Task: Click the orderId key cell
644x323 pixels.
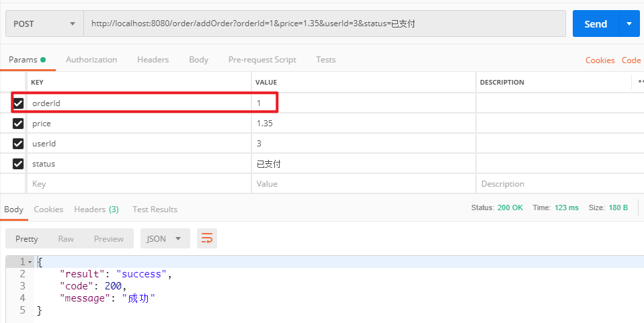Action: point(139,103)
